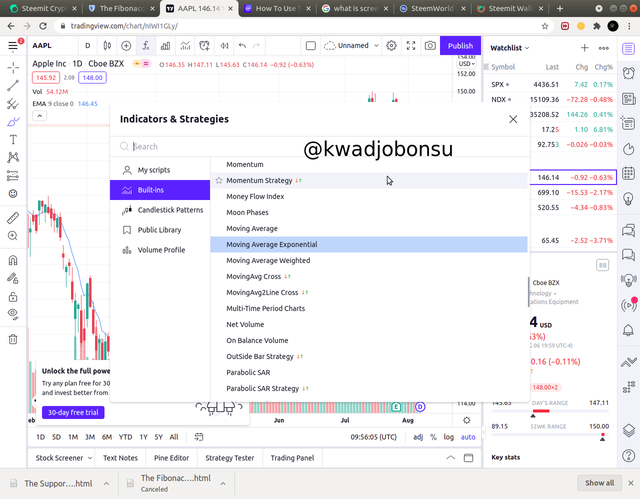
Task: Select the trend line drawing tool
Action: 13,85
